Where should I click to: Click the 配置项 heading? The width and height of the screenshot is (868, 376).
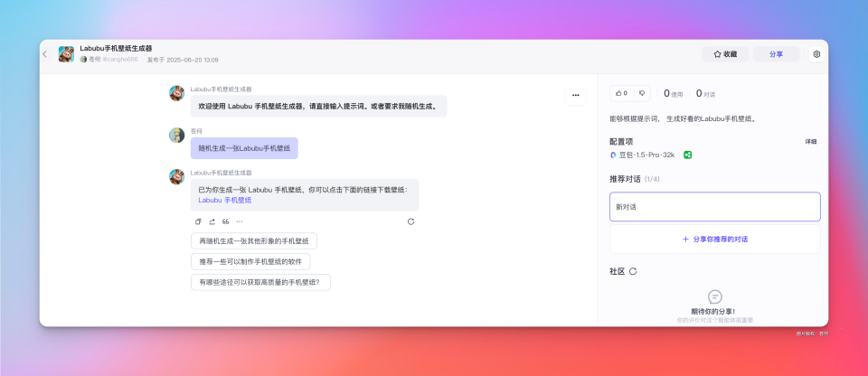tap(621, 142)
